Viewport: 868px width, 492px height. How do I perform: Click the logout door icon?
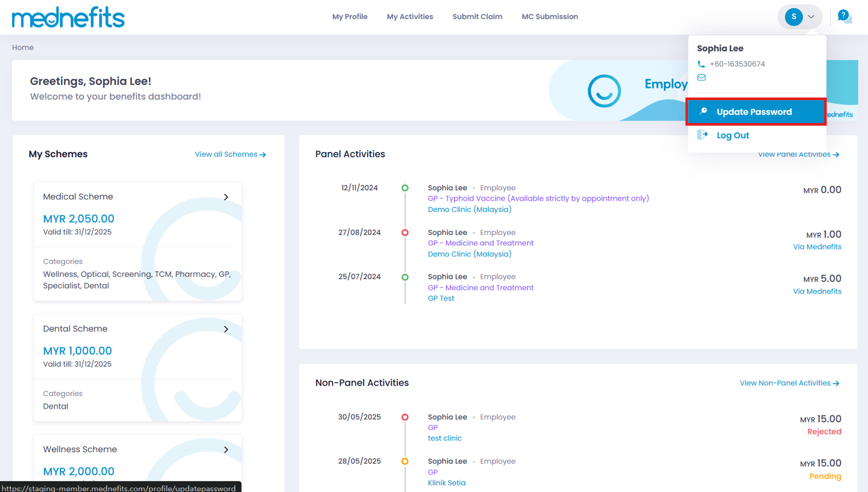coord(702,135)
